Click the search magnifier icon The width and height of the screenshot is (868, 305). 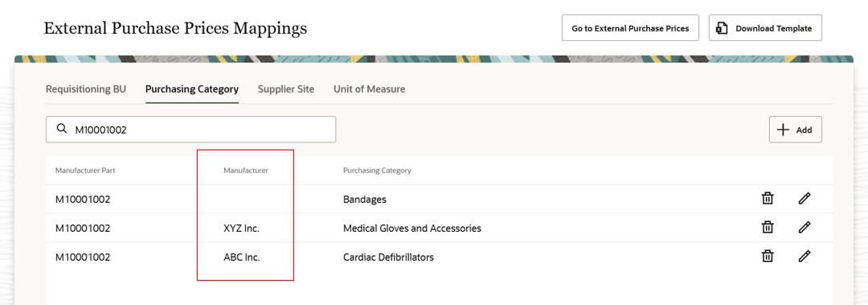coord(62,130)
